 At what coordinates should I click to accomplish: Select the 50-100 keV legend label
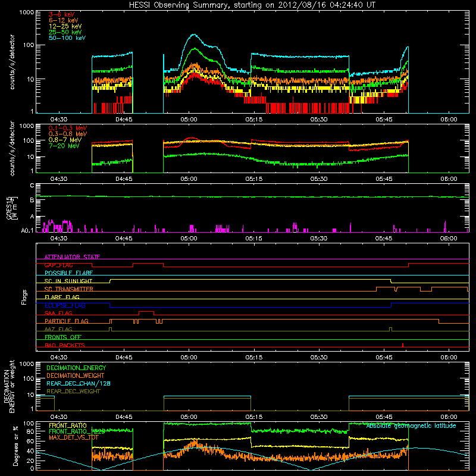67,38
